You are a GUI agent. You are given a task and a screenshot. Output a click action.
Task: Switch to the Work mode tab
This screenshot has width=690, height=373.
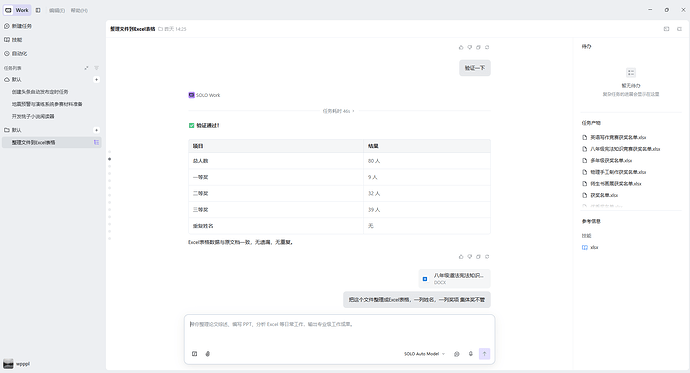(x=18, y=10)
